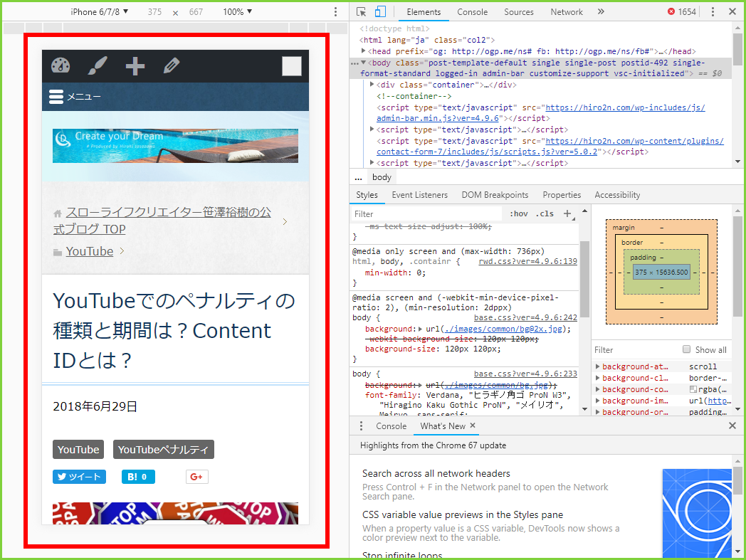Click the breadcrumb ellipsis before body
Screen dimensions: 746x560
pyautogui.click(x=358, y=177)
